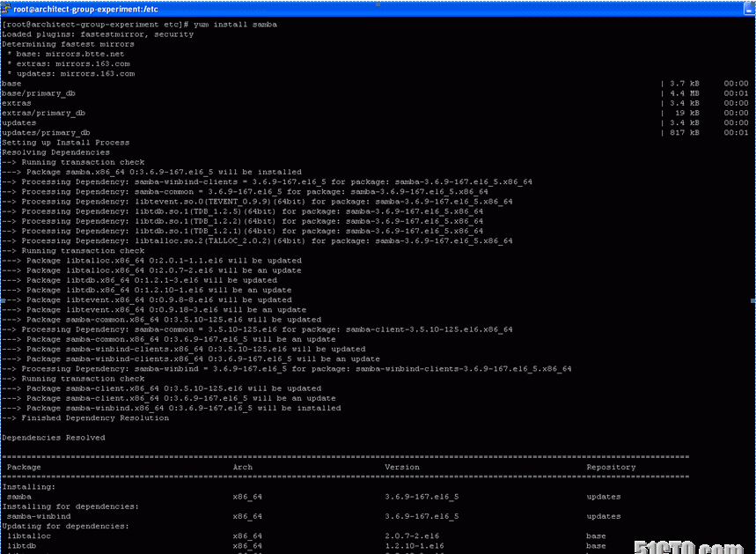Click 'samba-winbind-clients.x86_64 0:3.5.10-125.el6 will be updated' line
This screenshot has height=554, width=756.
[x=184, y=349]
